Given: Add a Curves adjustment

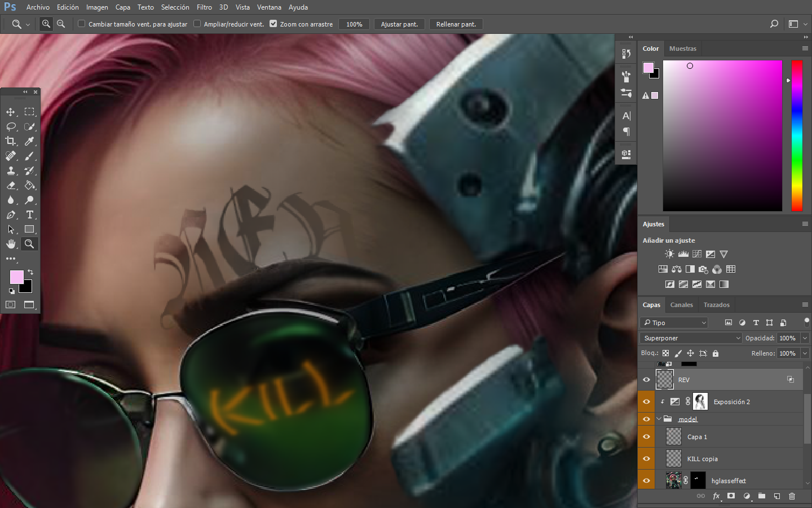Looking at the screenshot, I should (697, 254).
